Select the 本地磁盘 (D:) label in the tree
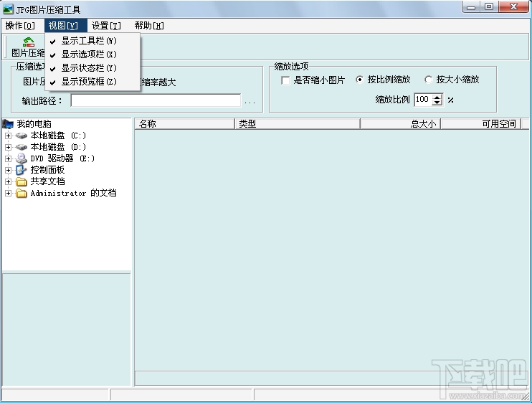532x403 pixels. tap(58, 147)
